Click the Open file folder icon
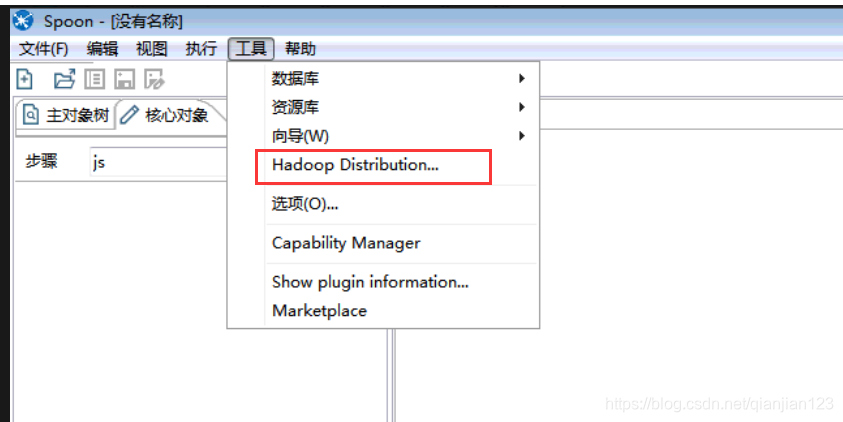The height and width of the screenshot is (422, 843). (65, 80)
